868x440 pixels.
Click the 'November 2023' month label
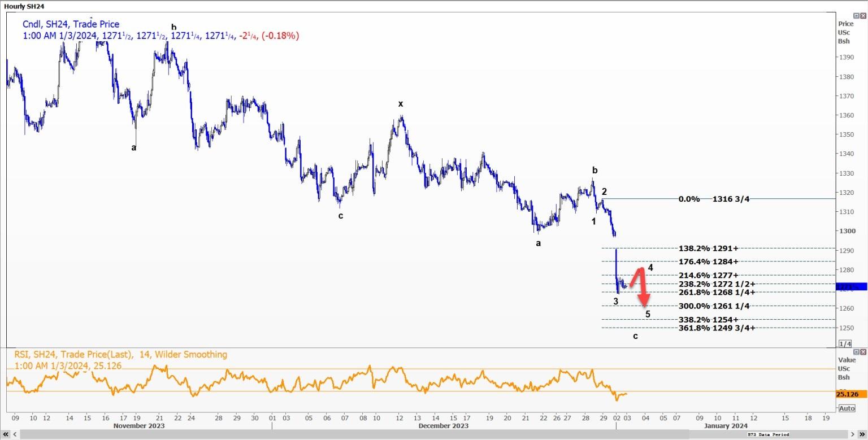(x=138, y=425)
